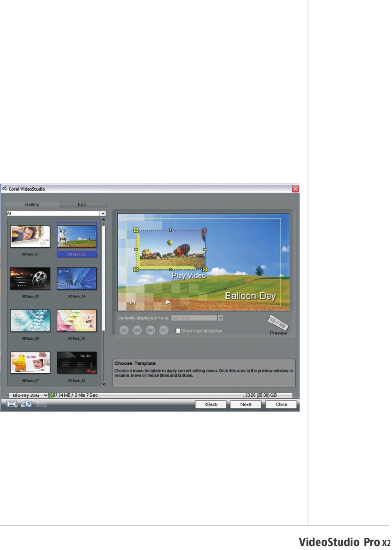
Task: Click the grayed-out third bottom toolbar icon
Action: click(x=41, y=404)
